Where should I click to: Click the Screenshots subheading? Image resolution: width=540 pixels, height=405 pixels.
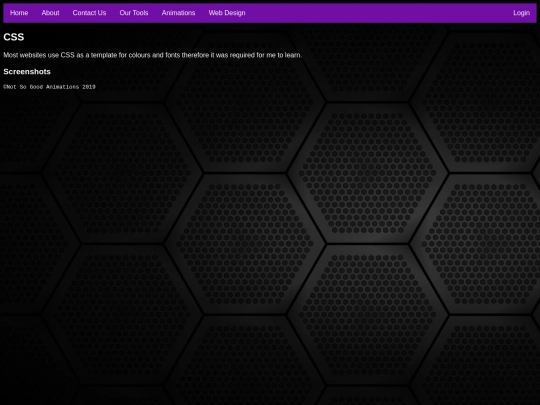coord(27,72)
